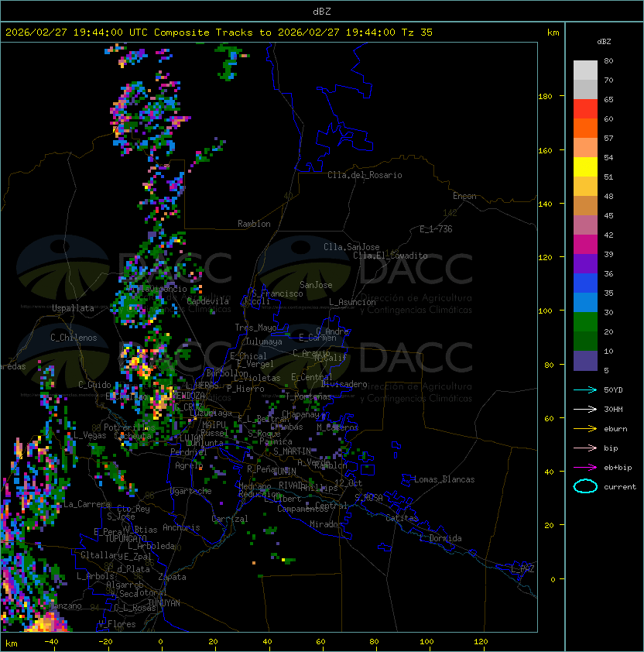Click the V_Flores label on map
This screenshot has width=644, height=652.
click(x=117, y=624)
